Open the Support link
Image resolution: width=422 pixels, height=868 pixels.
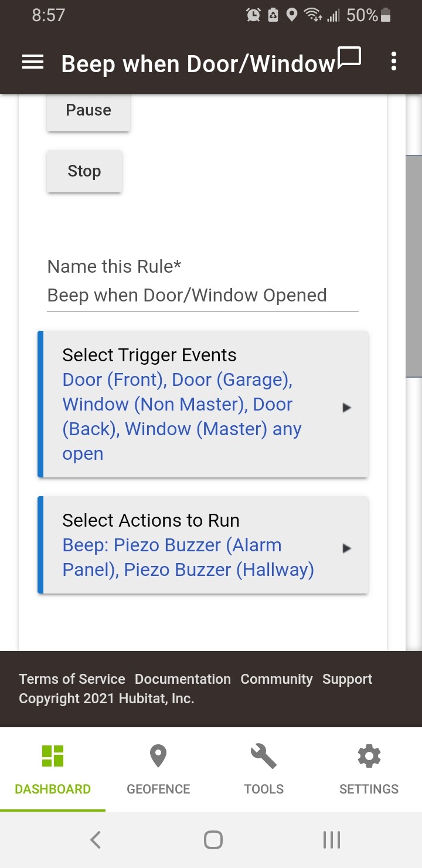click(x=347, y=679)
